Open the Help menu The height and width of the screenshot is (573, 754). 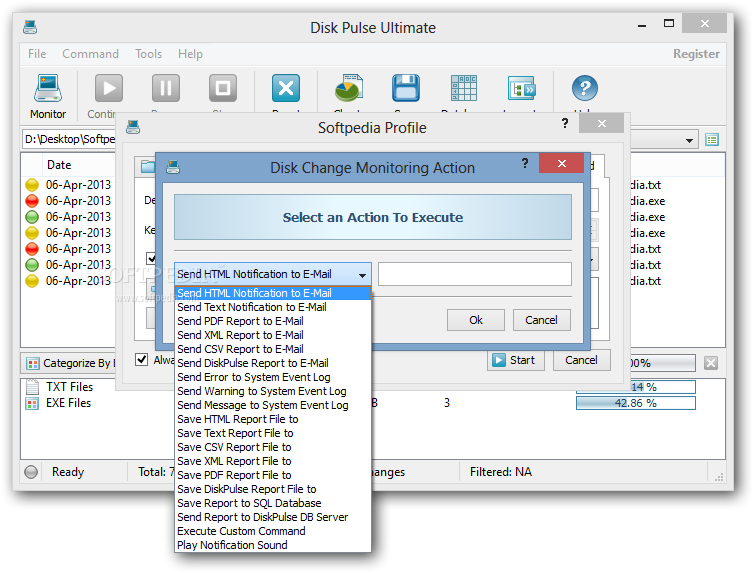190,54
